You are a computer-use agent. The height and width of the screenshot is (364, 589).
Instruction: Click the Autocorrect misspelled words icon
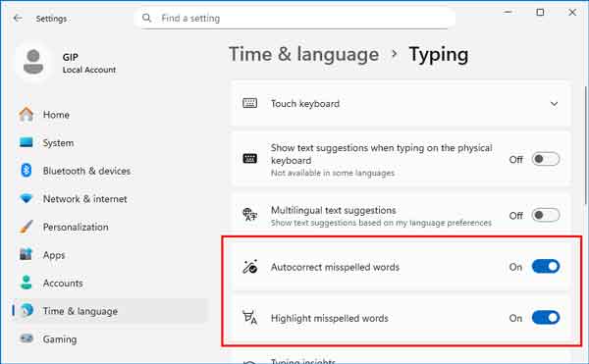pos(249,267)
